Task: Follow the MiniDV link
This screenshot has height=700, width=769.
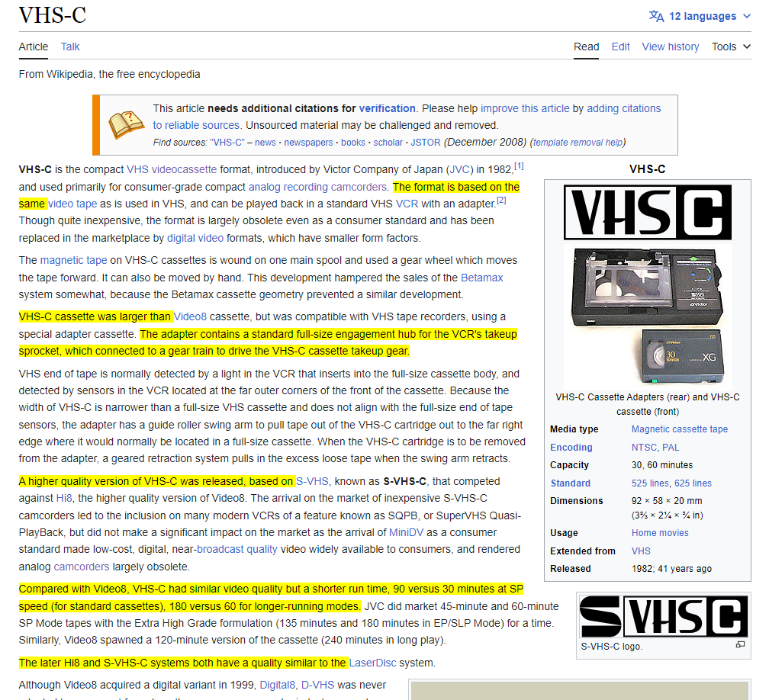Action: point(406,532)
